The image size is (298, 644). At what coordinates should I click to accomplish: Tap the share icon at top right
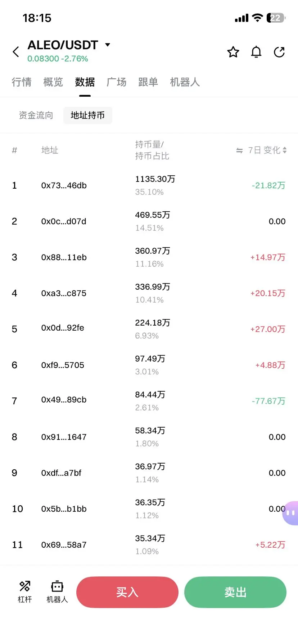pos(279,52)
